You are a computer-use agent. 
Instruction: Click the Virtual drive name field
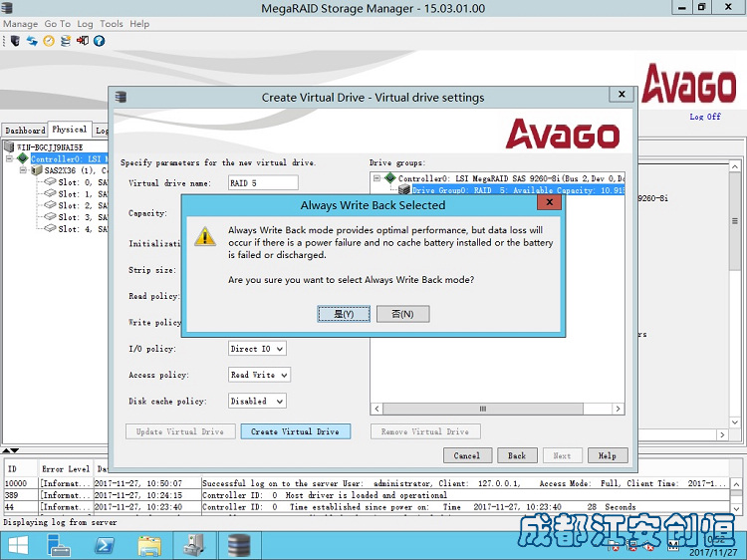tap(263, 183)
